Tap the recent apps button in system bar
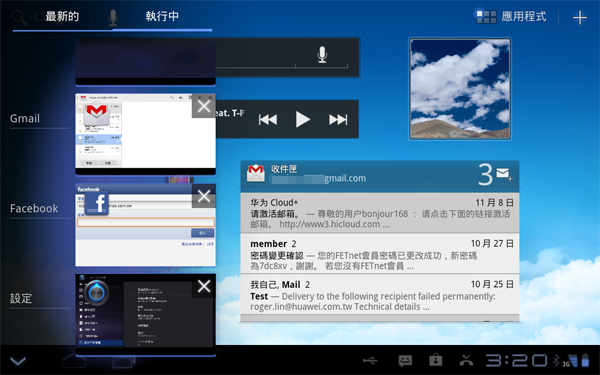 pyautogui.click(x=123, y=360)
